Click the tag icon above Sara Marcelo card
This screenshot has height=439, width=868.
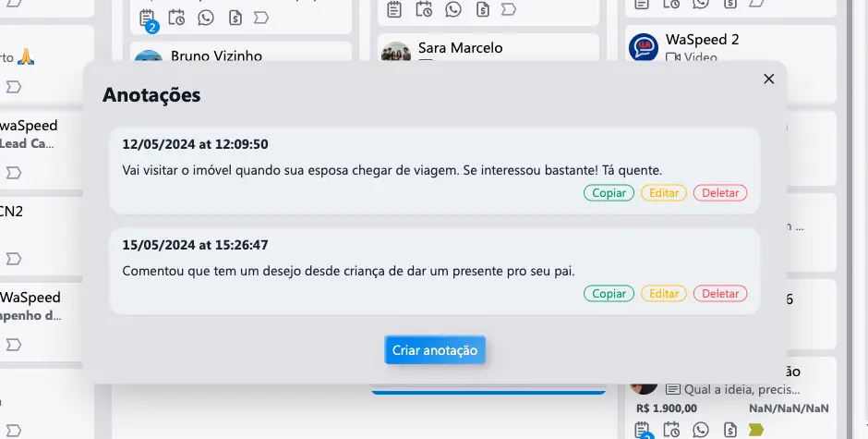click(509, 9)
